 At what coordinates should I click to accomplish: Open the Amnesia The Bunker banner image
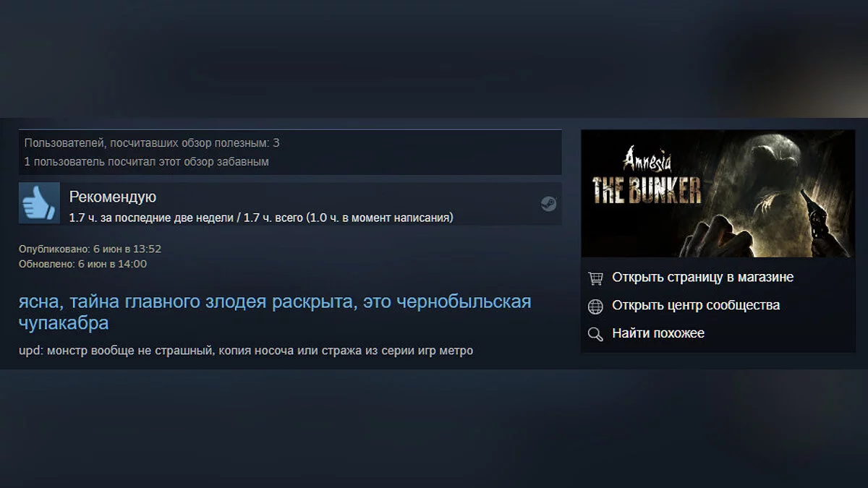pos(718,194)
